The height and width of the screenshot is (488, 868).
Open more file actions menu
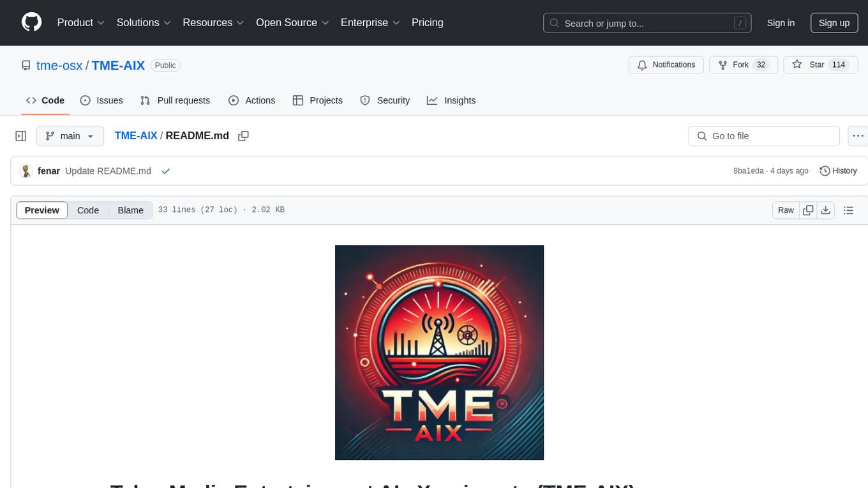click(x=858, y=136)
